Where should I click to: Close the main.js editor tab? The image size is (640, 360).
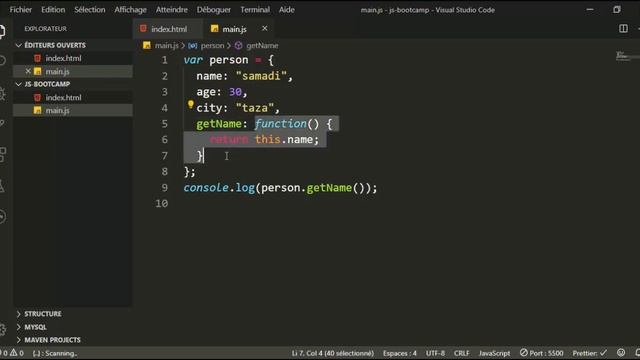(265, 28)
